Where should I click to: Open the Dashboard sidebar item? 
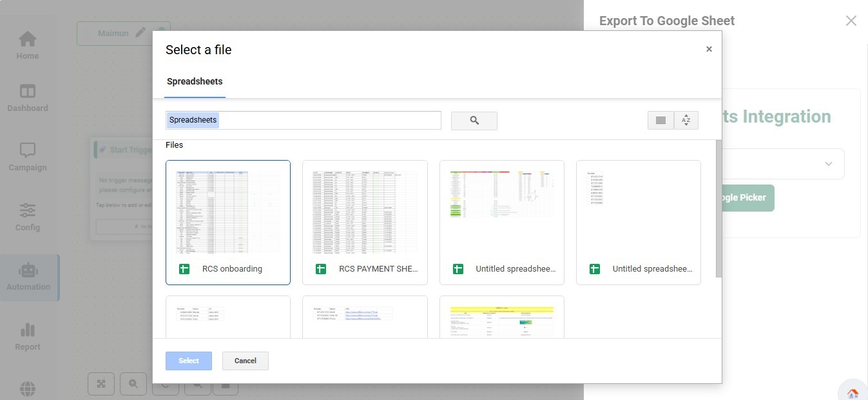pos(28,98)
